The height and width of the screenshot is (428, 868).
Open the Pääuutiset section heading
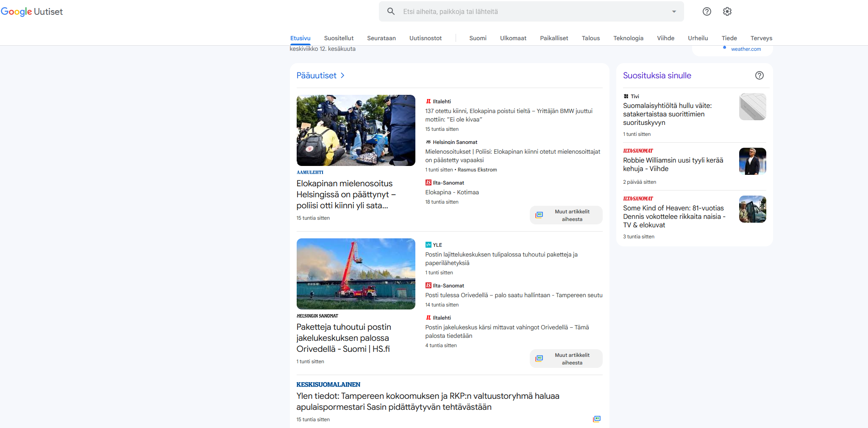316,75
